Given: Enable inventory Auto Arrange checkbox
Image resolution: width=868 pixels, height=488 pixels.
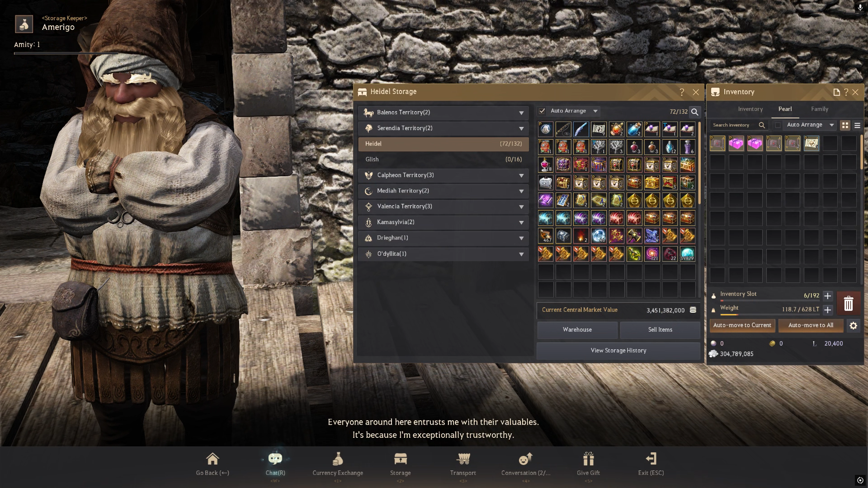Looking at the screenshot, I should click(778, 125).
